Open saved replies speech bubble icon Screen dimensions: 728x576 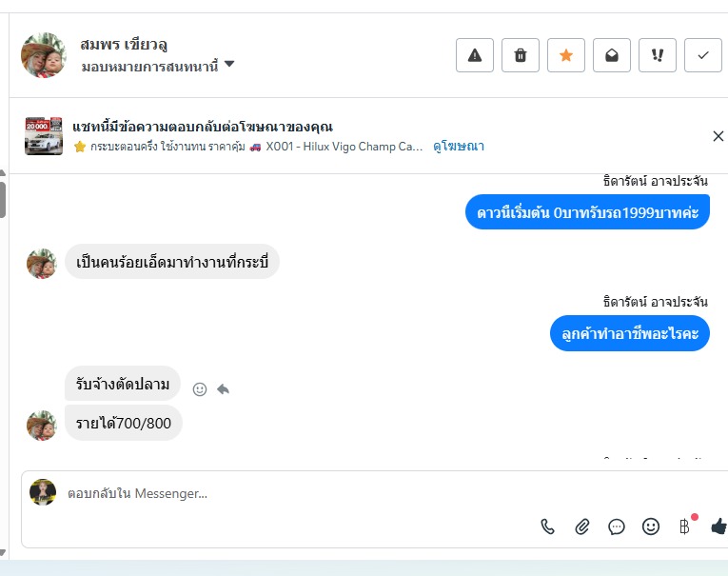pyautogui.click(x=617, y=526)
